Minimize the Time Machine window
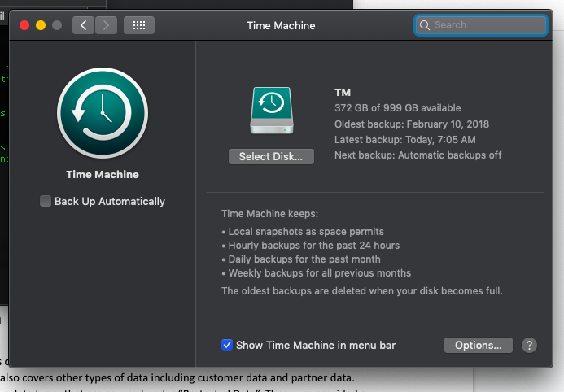 click(41, 25)
